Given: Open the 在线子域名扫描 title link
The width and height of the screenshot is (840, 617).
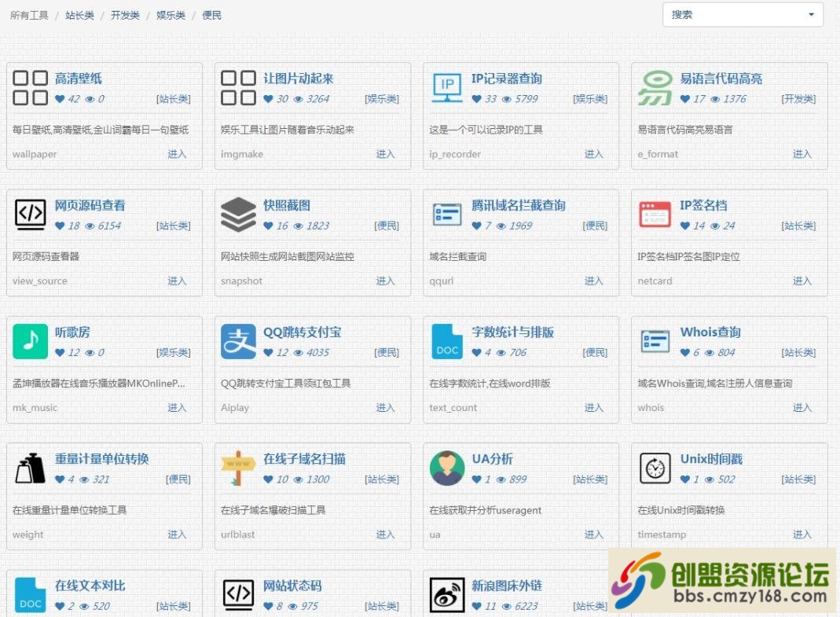Looking at the screenshot, I should click(x=304, y=459).
